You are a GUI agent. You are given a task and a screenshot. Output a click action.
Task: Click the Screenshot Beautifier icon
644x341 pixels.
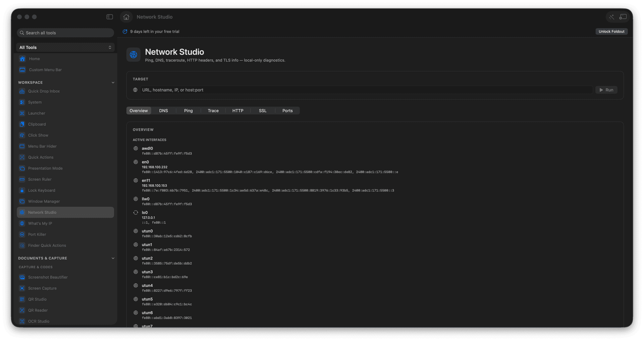click(22, 277)
